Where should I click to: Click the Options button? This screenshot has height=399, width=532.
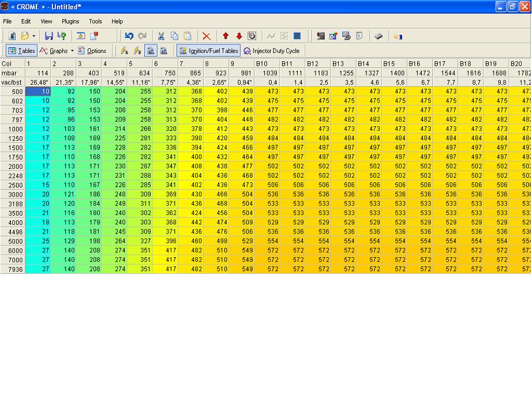[92, 51]
